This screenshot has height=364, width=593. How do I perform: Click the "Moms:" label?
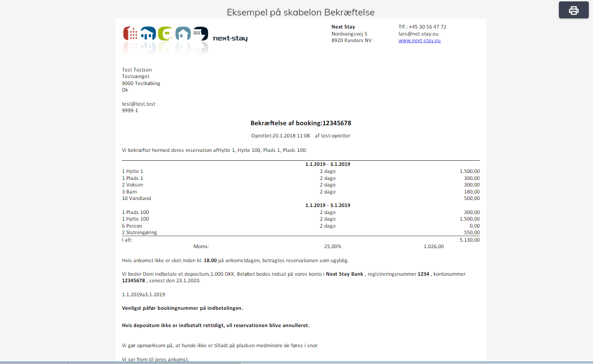coord(202,246)
